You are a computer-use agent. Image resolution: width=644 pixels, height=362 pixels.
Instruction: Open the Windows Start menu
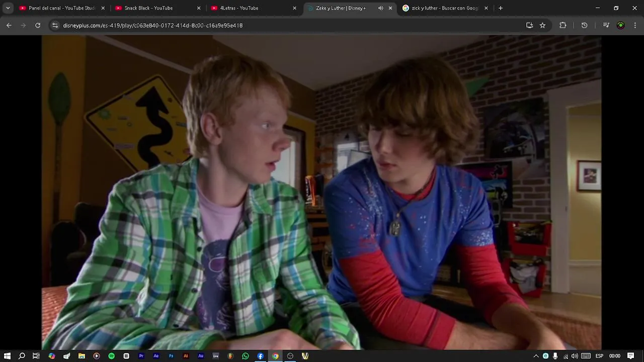(7, 356)
